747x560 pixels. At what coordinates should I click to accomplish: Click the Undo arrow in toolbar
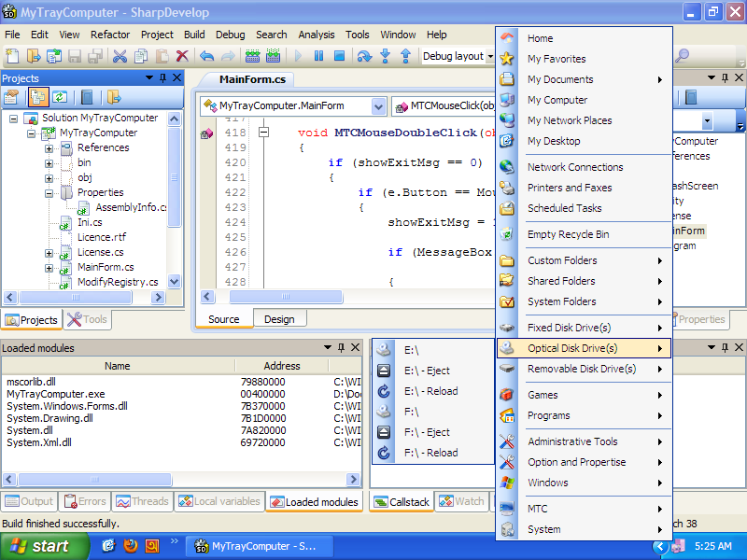[x=206, y=56]
